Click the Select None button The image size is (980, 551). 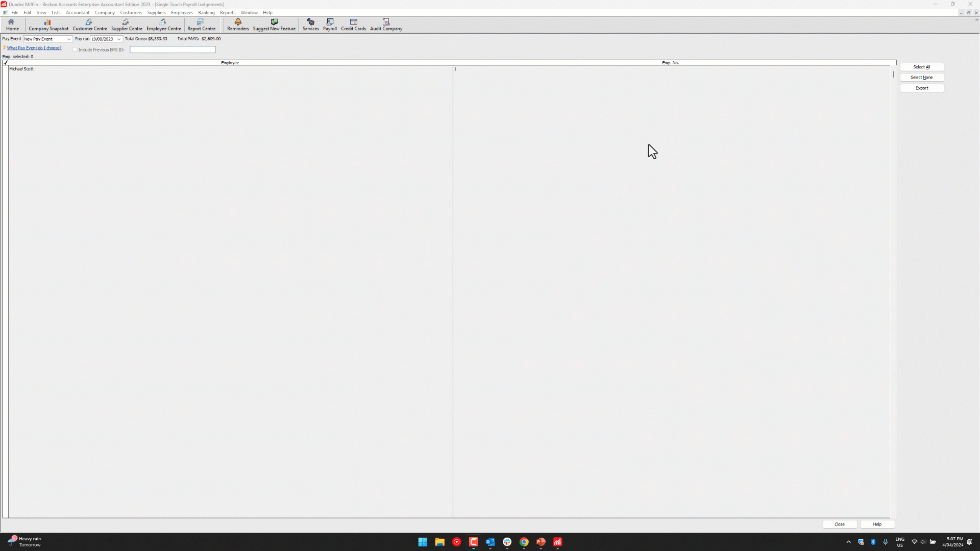tap(921, 77)
